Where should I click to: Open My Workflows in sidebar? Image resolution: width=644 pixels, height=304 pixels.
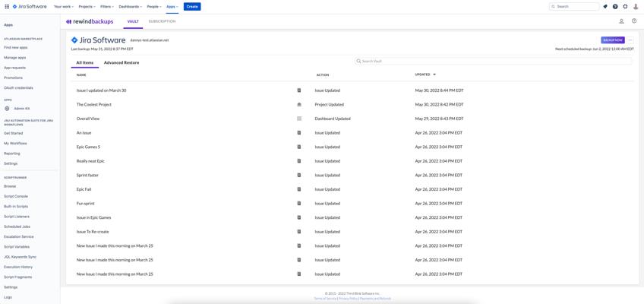[15, 144]
